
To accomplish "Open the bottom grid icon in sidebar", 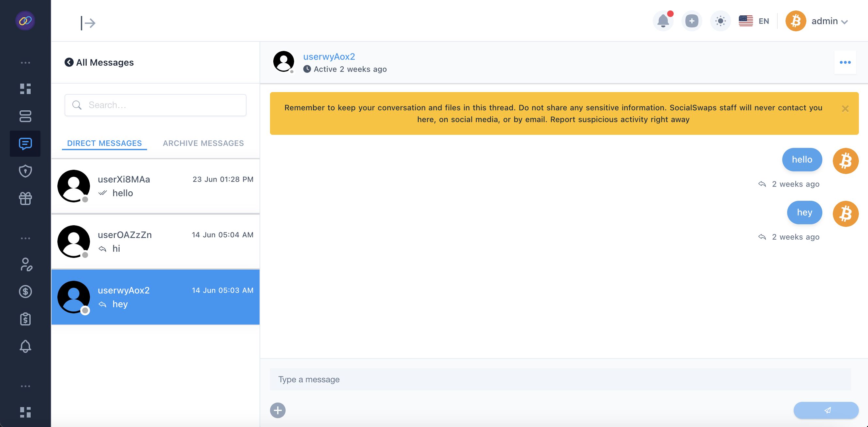I will pyautogui.click(x=25, y=412).
